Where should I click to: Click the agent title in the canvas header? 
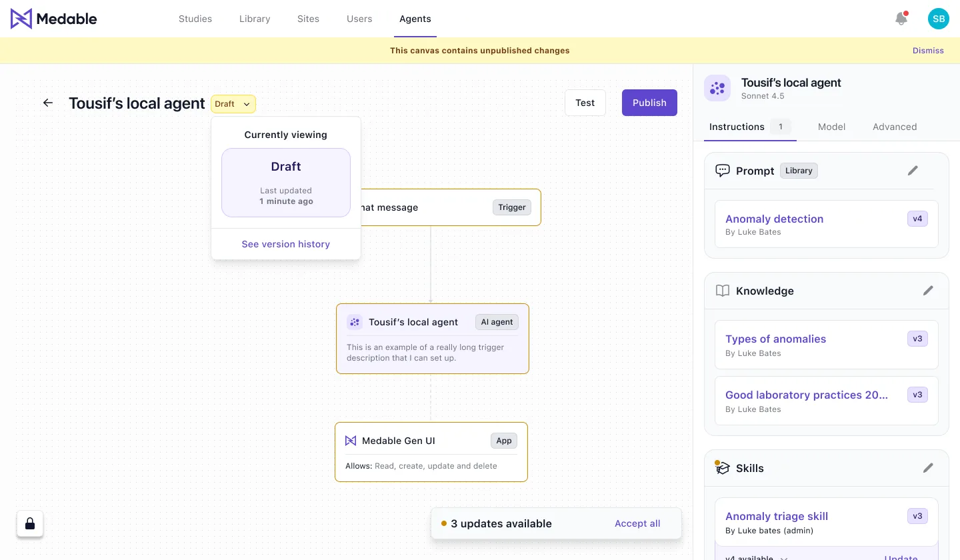(x=137, y=103)
